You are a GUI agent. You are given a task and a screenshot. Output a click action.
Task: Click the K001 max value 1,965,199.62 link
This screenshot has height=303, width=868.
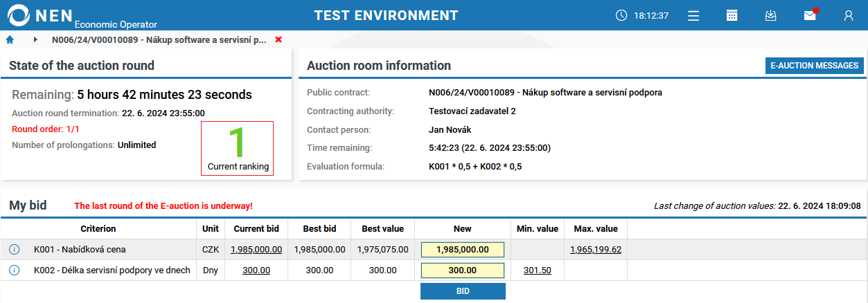pos(596,250)
